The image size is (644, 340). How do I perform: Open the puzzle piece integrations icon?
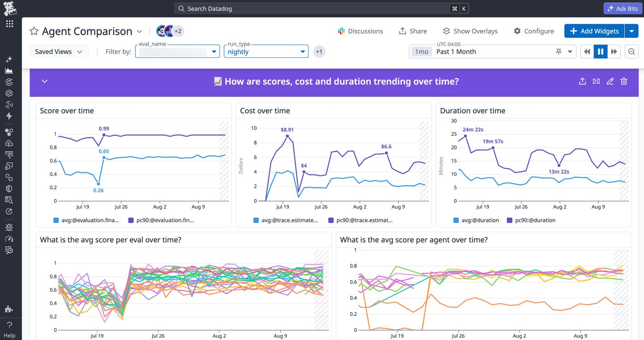[9, 309]
